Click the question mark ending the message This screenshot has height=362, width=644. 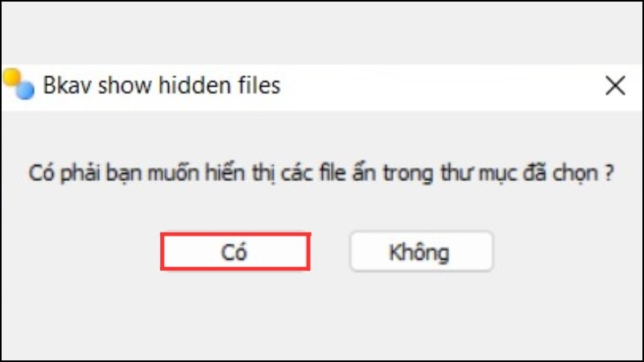[x=609, y=173]
